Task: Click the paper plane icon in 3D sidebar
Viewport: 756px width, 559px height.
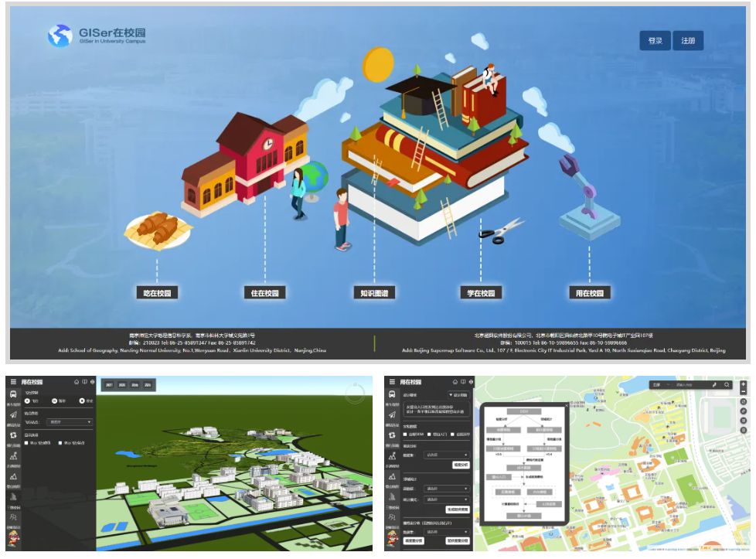Action: (13, 415)
